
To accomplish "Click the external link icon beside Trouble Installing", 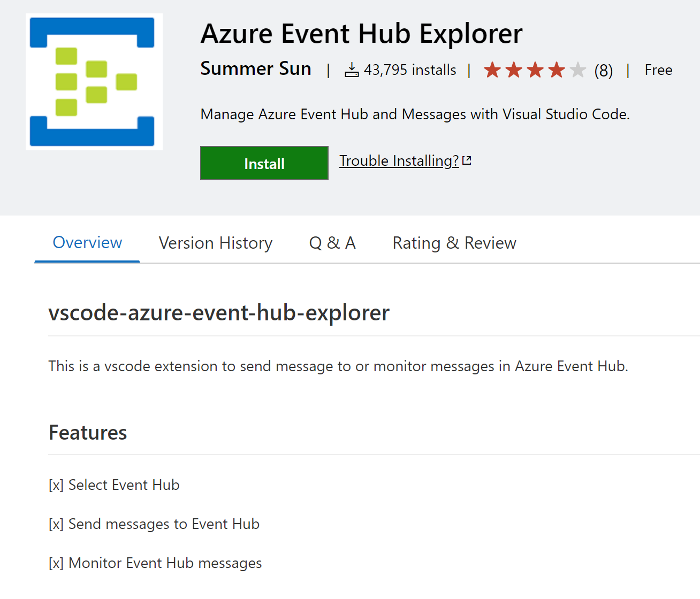I will click(467, 160).
